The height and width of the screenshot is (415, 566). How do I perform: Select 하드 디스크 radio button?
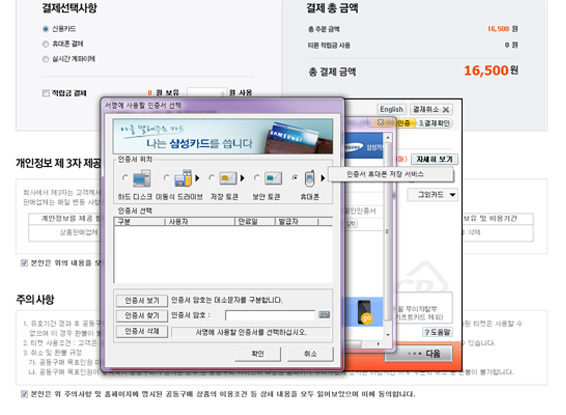point(125,178)
